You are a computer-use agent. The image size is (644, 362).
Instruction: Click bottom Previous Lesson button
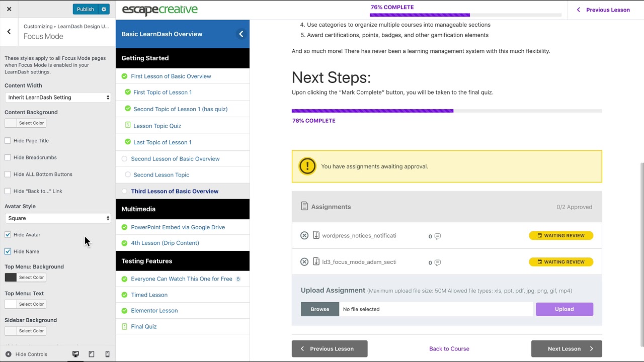pyautogui.click(x=330, y=348)
